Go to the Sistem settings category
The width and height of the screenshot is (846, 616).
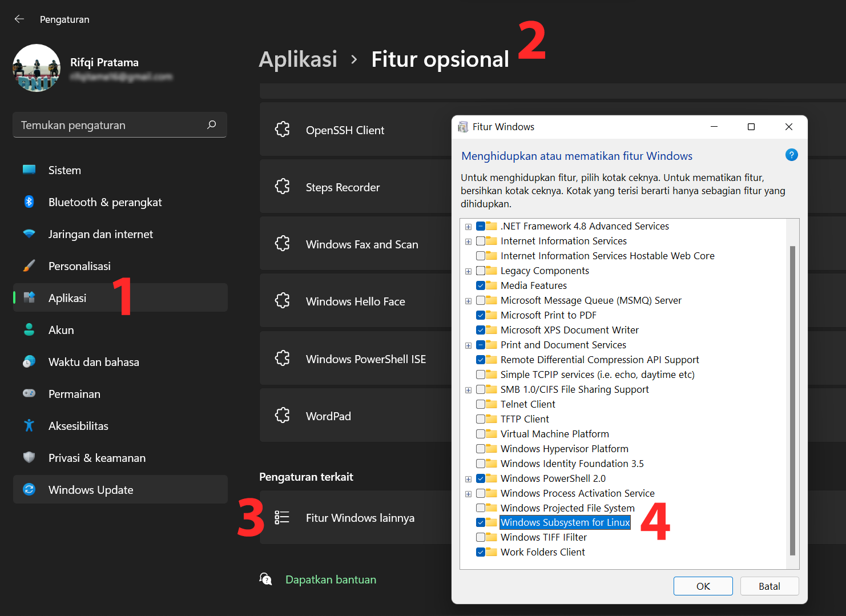click(x=120, y=170)
